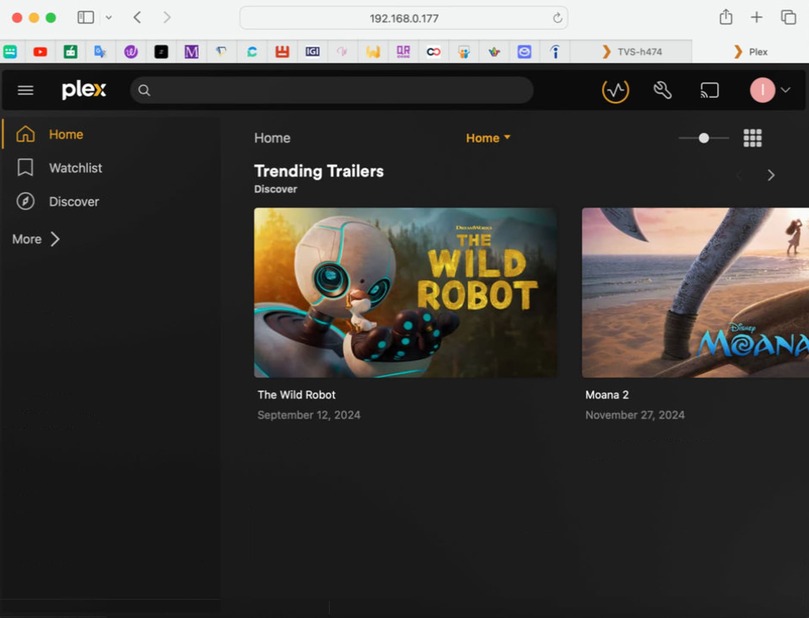Image resolution: width=809 pixels, height=618 pixels.
Task: Show next Trending Trailers with right arrow
Action: 770,175
